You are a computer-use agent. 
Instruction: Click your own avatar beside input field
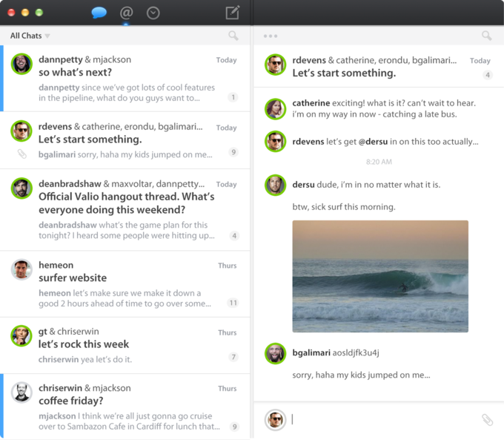click(276, 420)
